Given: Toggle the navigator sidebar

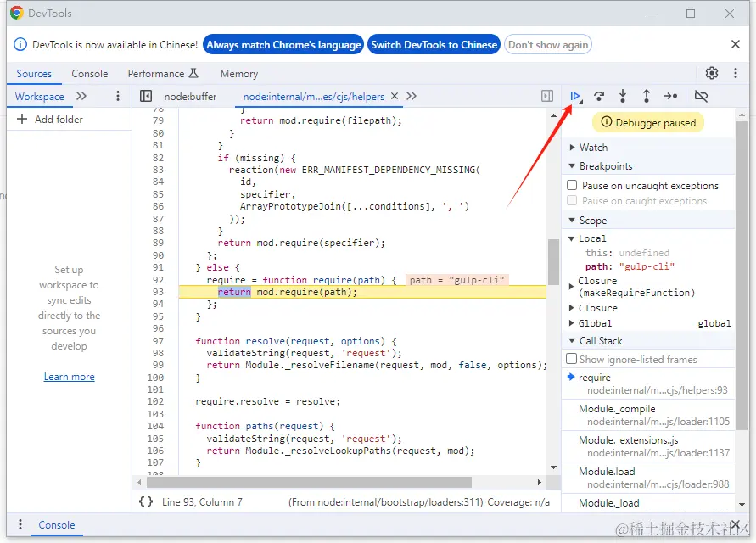Looking at the screenshot, I should [146, 97].
